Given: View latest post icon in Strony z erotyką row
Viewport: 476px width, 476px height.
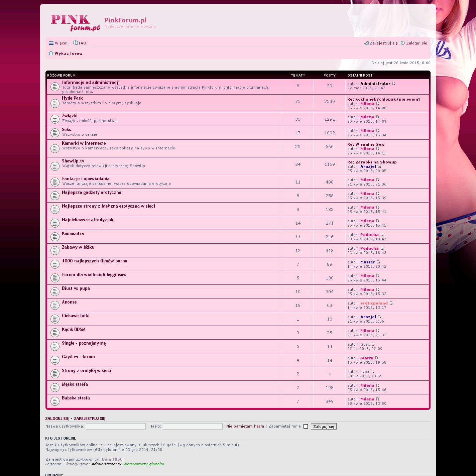Looking at the screenshot, I should tap(372, 372).
